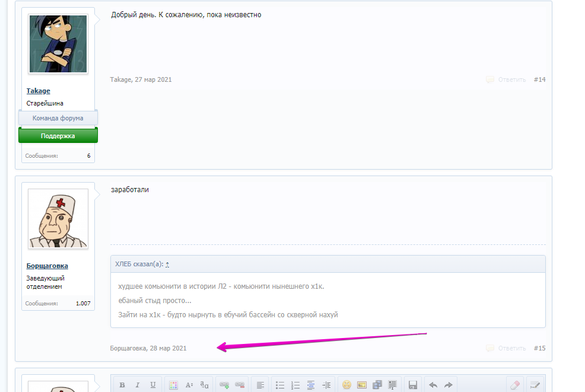Toggle bold formatting in the editor

(122, 385)
